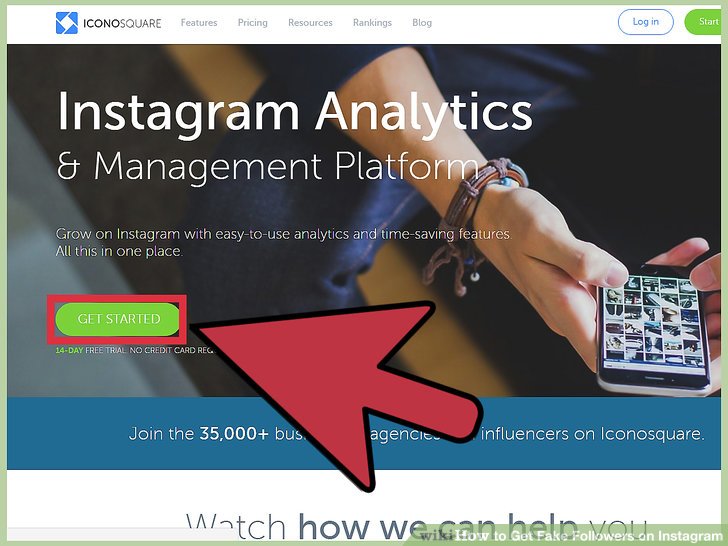Click the & Management Platform subheading
This screenshot has width=728, height=546.
(268, 166)
